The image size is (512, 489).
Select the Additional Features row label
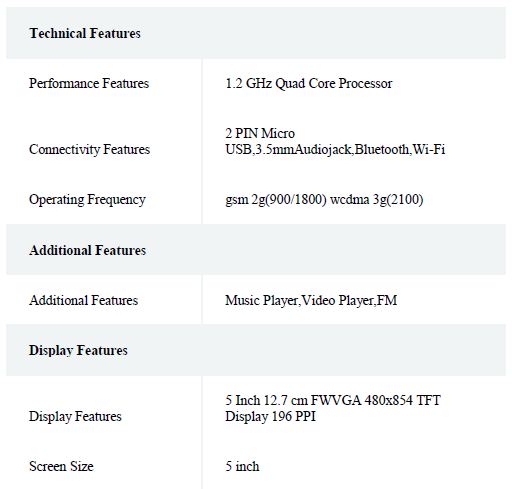[83, 300]
